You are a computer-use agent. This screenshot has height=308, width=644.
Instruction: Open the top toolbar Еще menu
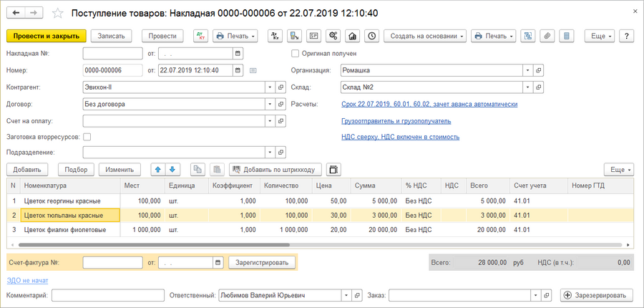599,36
